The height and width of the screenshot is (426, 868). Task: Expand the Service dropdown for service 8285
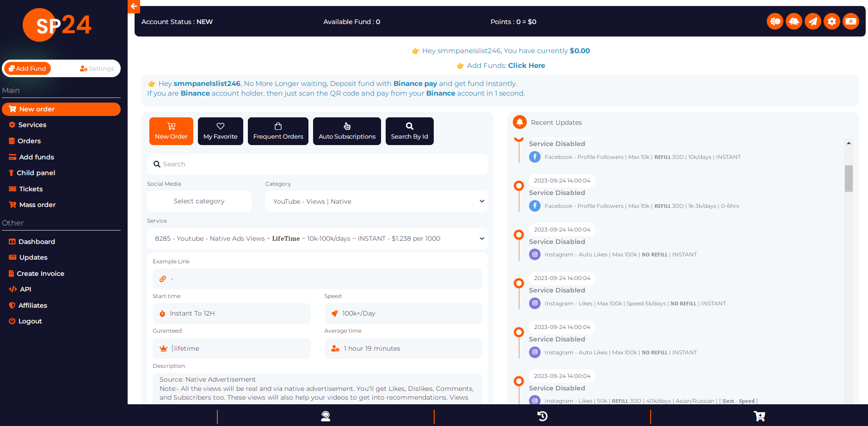tap(317, 238)
